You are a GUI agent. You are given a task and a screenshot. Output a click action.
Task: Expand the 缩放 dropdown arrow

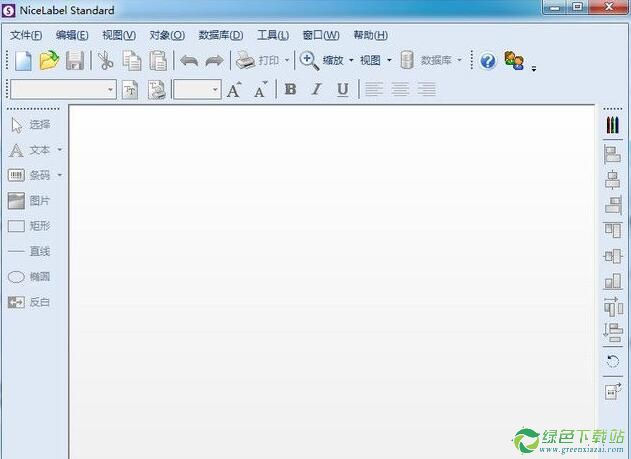351,61
